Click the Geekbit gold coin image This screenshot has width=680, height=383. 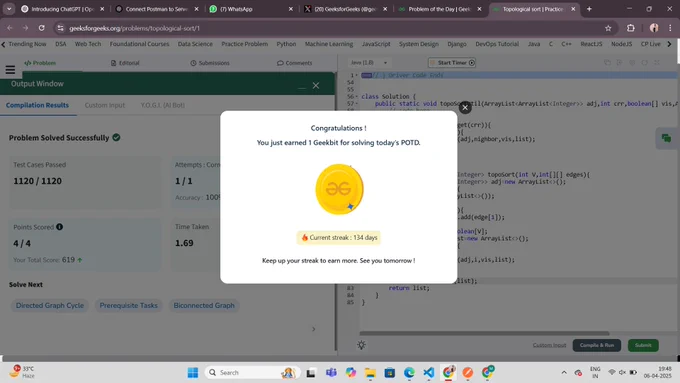[x=339, y=189]
